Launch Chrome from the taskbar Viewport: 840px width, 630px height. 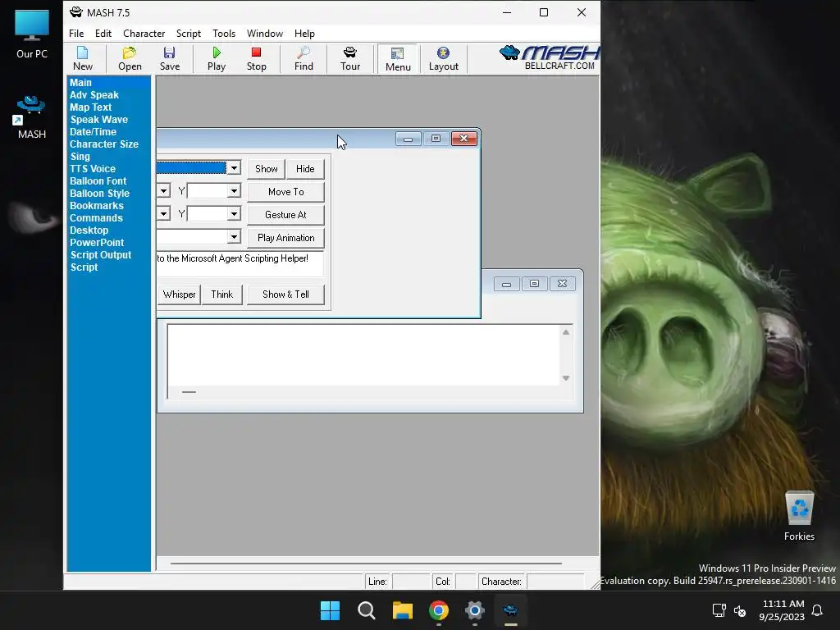439,610
